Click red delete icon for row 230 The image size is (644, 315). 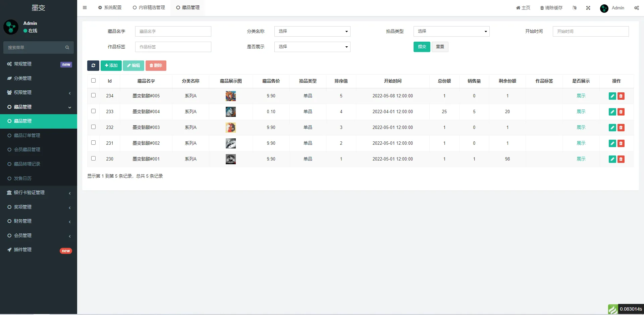point(621,159)
